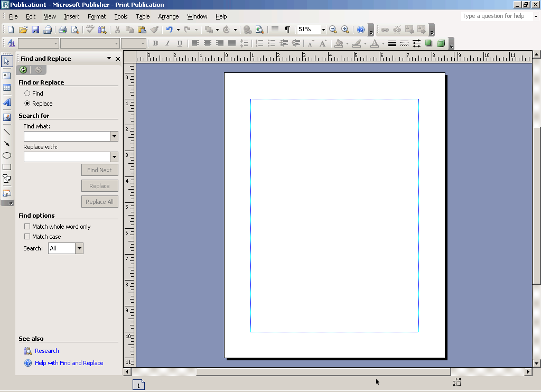
Task: Open the zoom percentage dropdown
Action: [x=323, y=30]
